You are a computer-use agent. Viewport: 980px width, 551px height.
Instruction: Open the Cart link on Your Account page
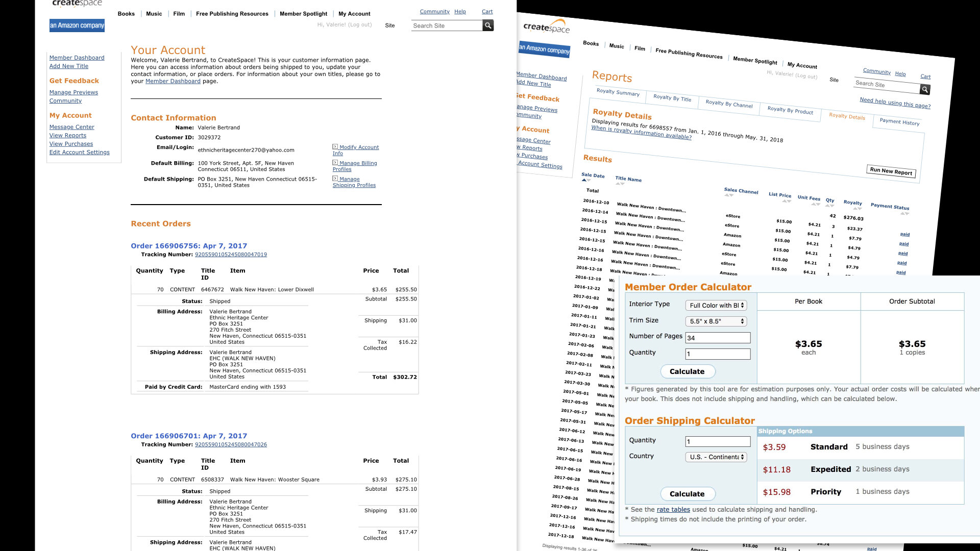point(487,11)
